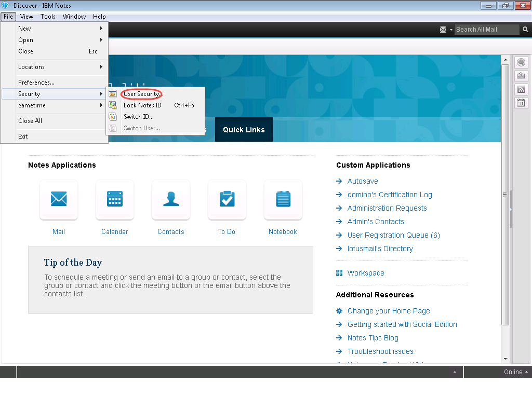This screenshot has width=532, height=398.
Task: Open the Admin's Contacts link
Action: point(376,222)
